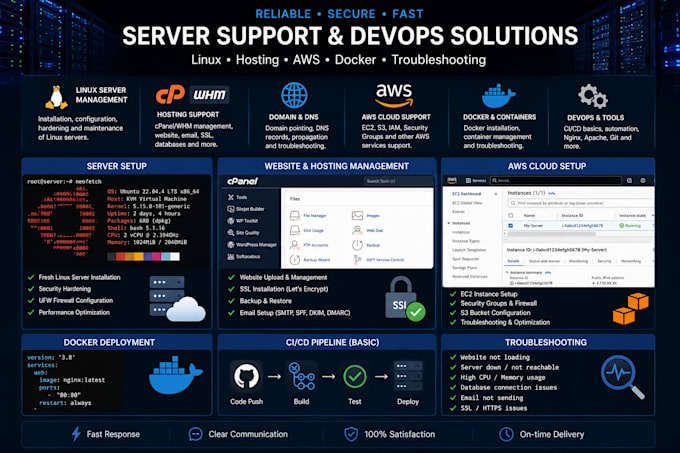Viewport: 680px width, 453px height.
Task: Click the large AWS logo above AWS Cloud Support
Action: click(394, 95)
